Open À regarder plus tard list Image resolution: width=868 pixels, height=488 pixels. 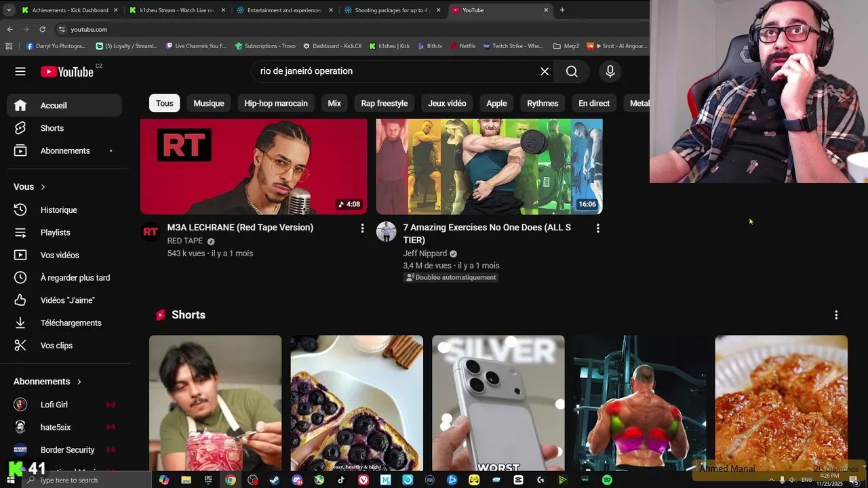64,278
